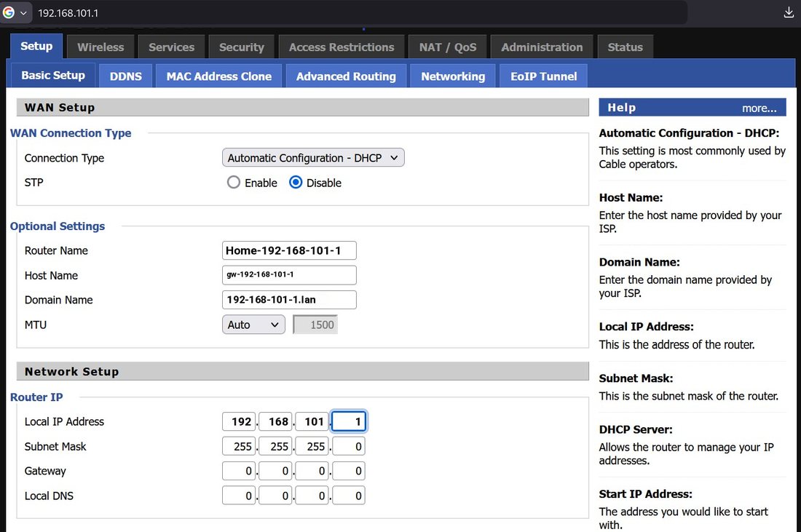Click the 'Start IP Address:' help heading
Screen dimensions: 801x532
click(x=646, y=494)
